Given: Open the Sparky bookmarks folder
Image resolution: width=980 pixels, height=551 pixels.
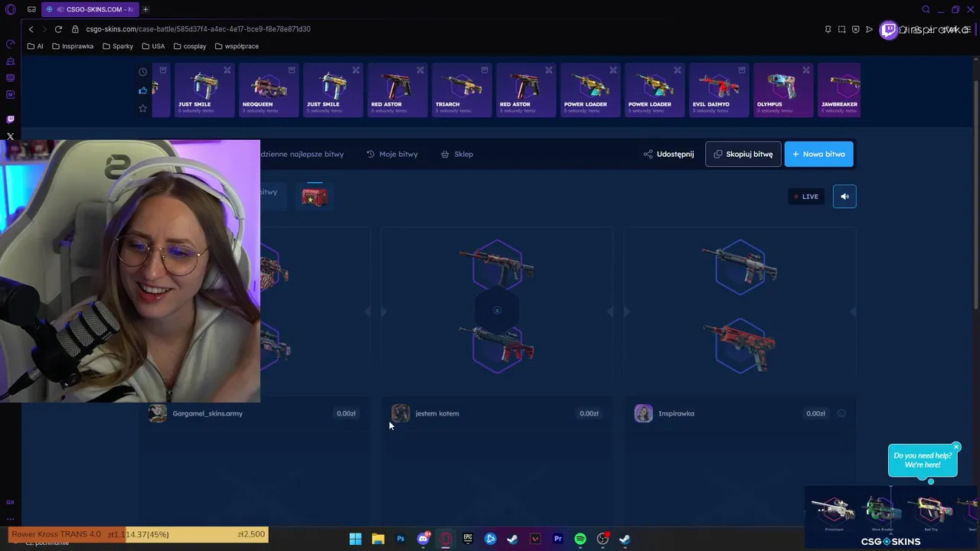Looking at the screenshot, I should click(x=117, y=46).
